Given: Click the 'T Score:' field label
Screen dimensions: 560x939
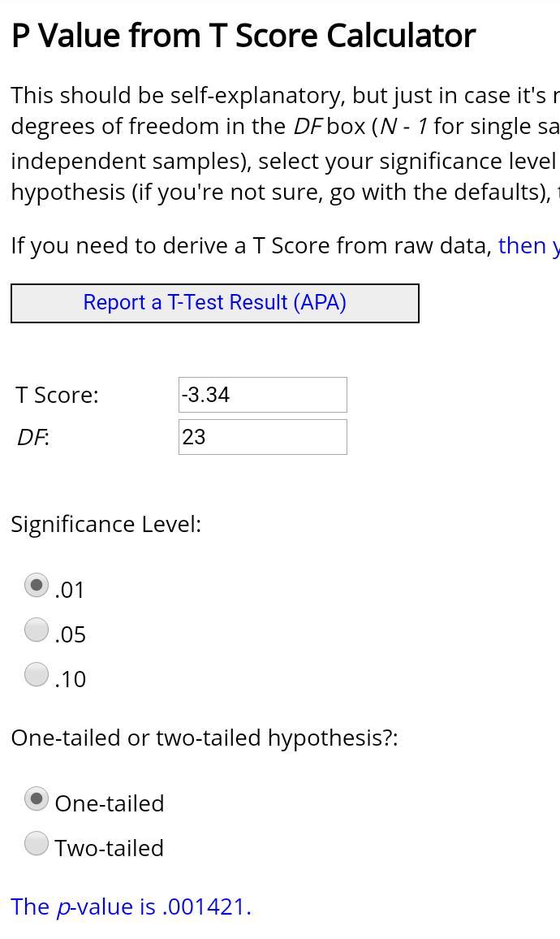Looking at the screenshot, I should tap(58, 396).
